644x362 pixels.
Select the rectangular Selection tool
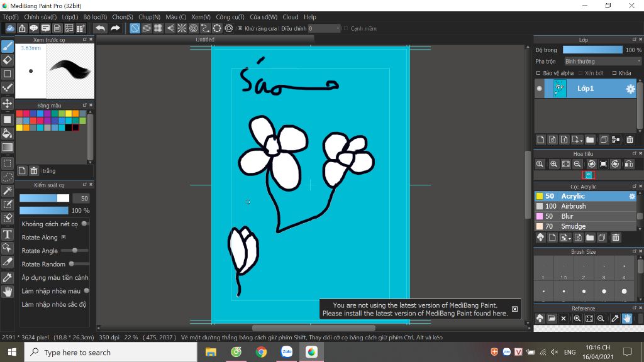coord(8,163)
